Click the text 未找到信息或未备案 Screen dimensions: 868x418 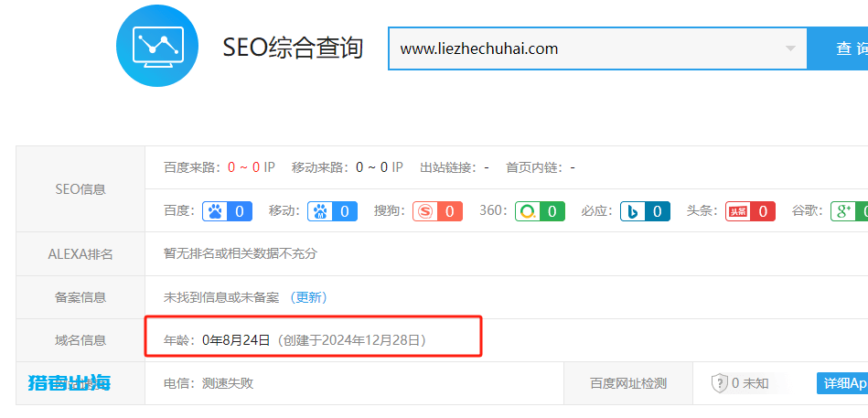coord(221,297)
